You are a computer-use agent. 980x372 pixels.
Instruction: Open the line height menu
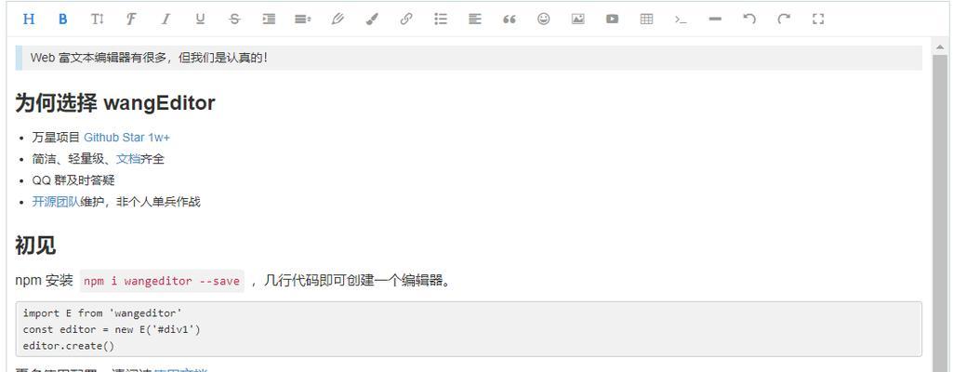click(303, 19)
